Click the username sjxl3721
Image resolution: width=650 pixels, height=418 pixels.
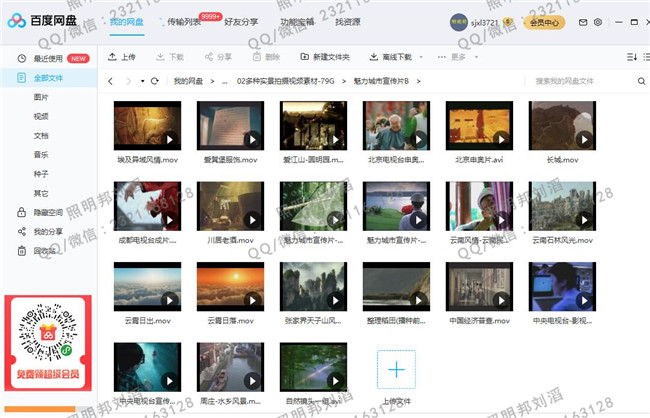point(484,23)
